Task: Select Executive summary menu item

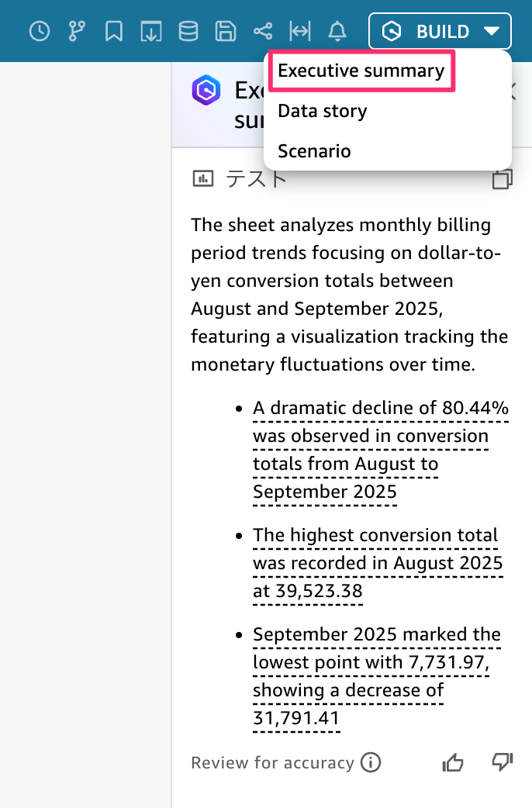Action: point(361,71)
